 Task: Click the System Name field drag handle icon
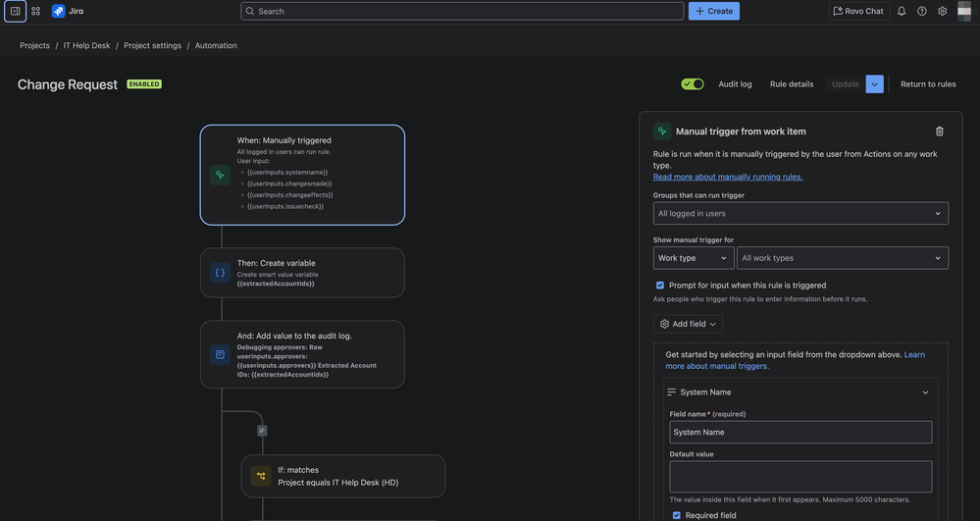(671, 392)
